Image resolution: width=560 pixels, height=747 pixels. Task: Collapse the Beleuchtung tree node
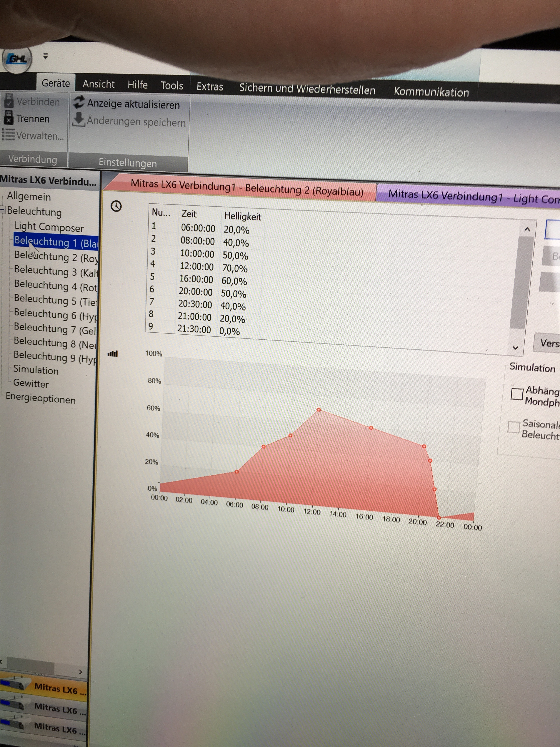(3, 210)
